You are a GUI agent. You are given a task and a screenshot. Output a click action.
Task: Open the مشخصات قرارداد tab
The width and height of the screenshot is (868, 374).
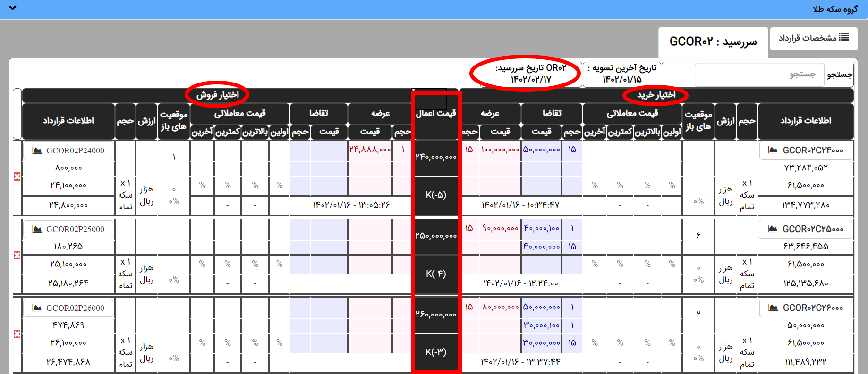pyautogui.click(x=814, y=38)
